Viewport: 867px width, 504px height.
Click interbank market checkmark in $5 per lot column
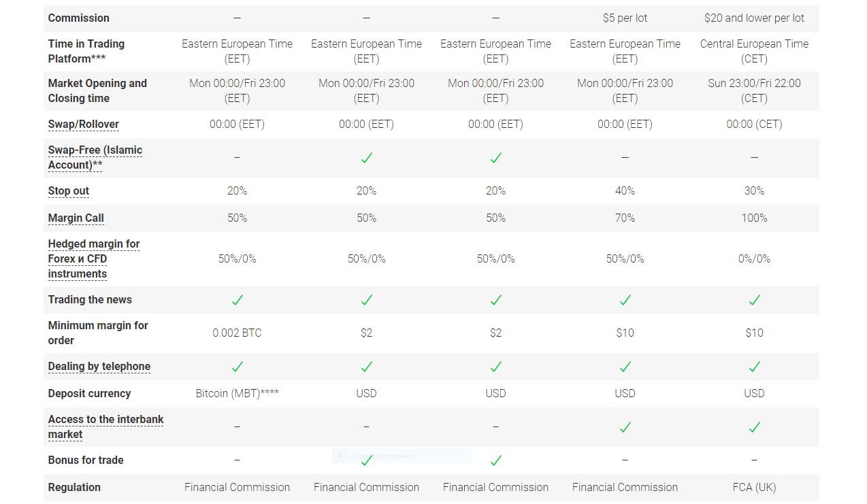click(x=625, y=427)
